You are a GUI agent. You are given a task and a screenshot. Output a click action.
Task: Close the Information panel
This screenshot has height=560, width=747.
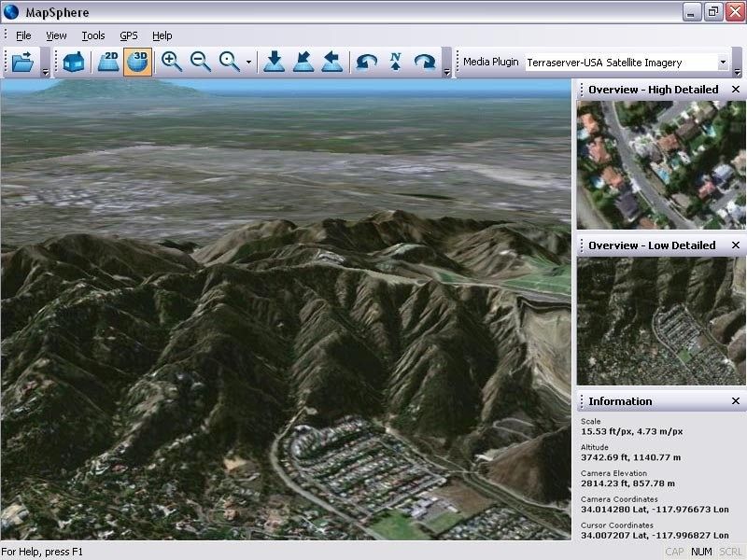coord(736,401)
